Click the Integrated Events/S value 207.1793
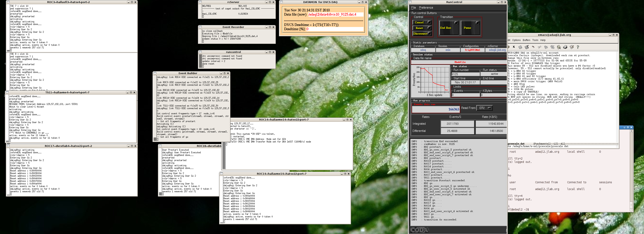The width and height of the screenshot is (644, 234). click(x=457, y=124)
